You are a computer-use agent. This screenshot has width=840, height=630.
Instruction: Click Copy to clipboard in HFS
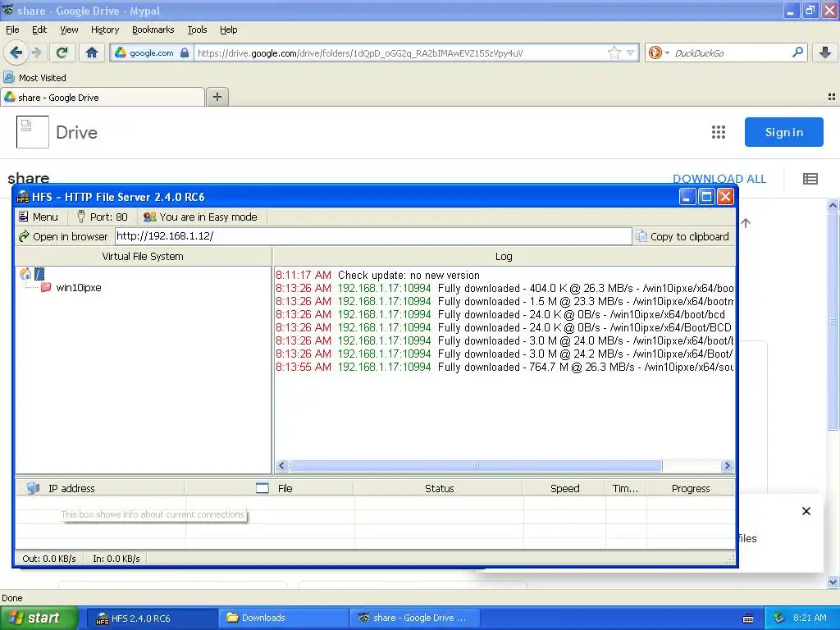682,236
